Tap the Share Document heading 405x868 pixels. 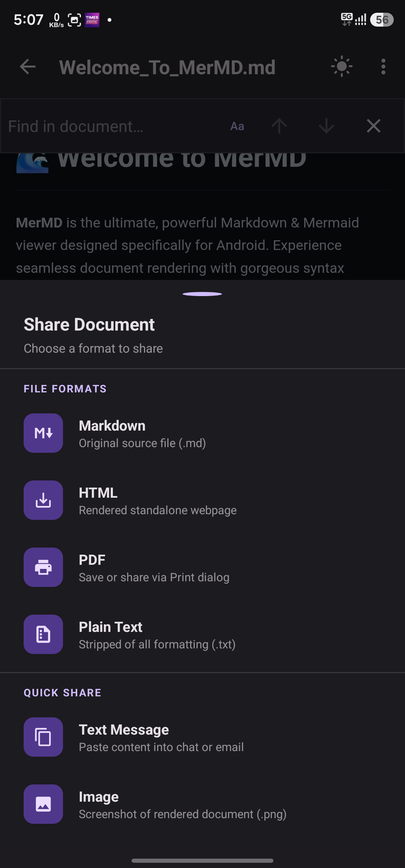[x=89, y=325]
